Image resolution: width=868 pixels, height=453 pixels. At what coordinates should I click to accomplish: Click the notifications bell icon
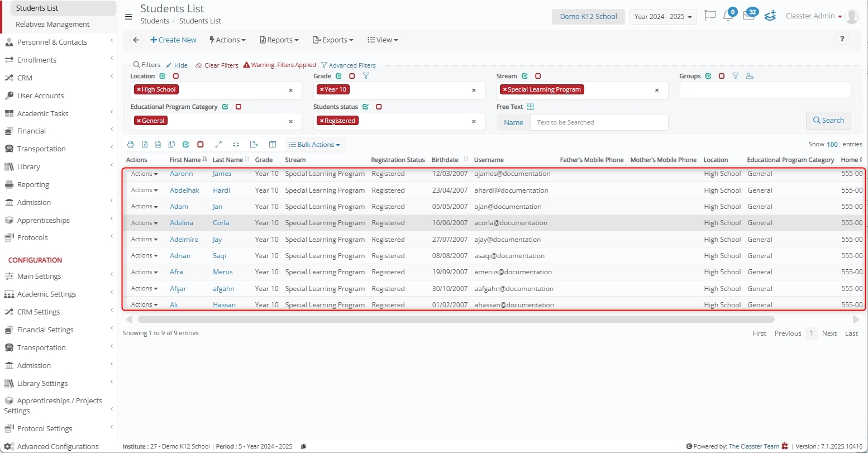(728, 16)
